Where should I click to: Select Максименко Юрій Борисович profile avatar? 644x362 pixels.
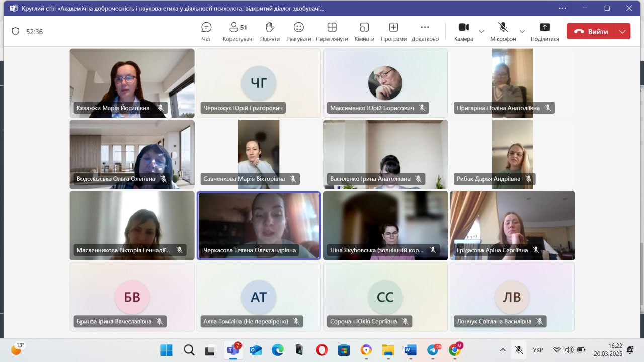pos(385,83)
